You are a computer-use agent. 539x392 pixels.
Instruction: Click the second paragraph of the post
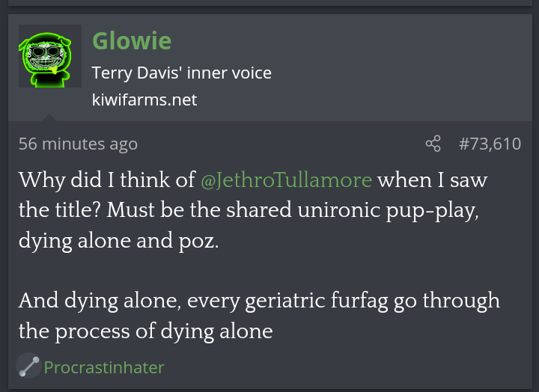tap(255, 315)
